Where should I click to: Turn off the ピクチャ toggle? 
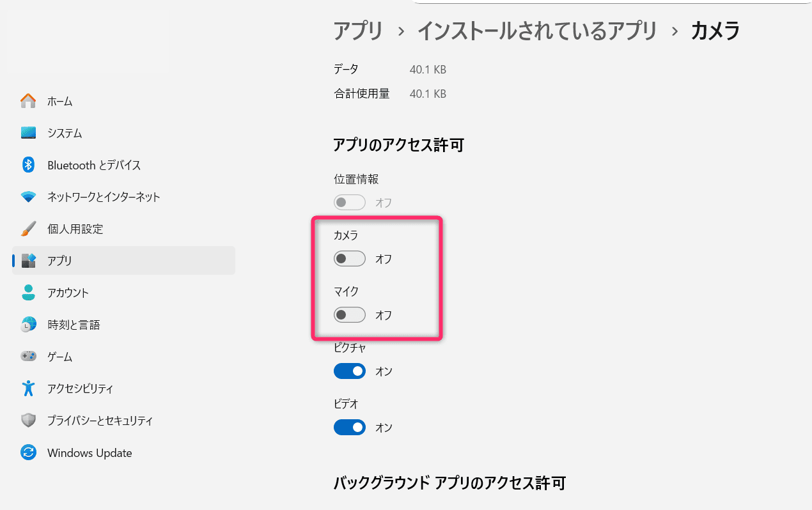349,371
